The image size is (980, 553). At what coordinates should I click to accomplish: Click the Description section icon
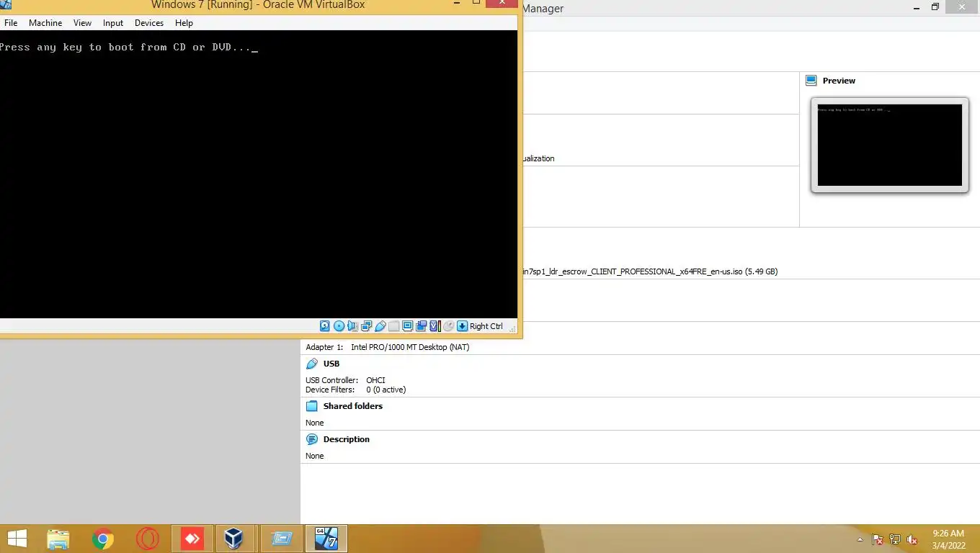pyautogui.click(x=312, y=439)
